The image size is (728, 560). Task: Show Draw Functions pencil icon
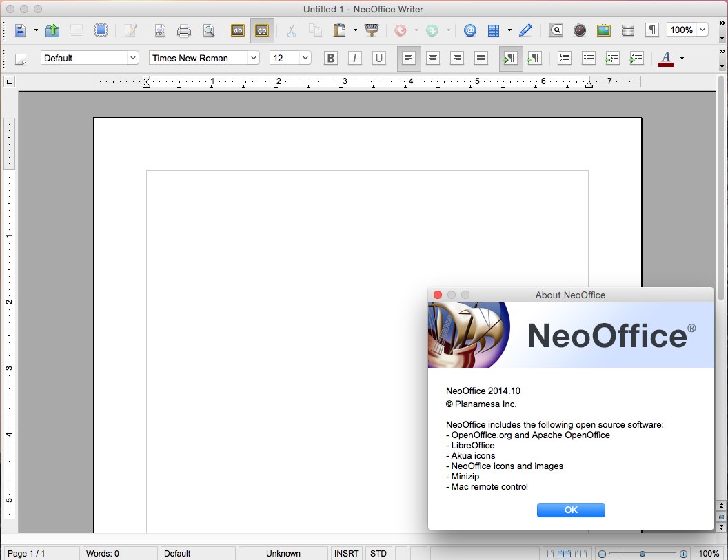coord(525,30)
